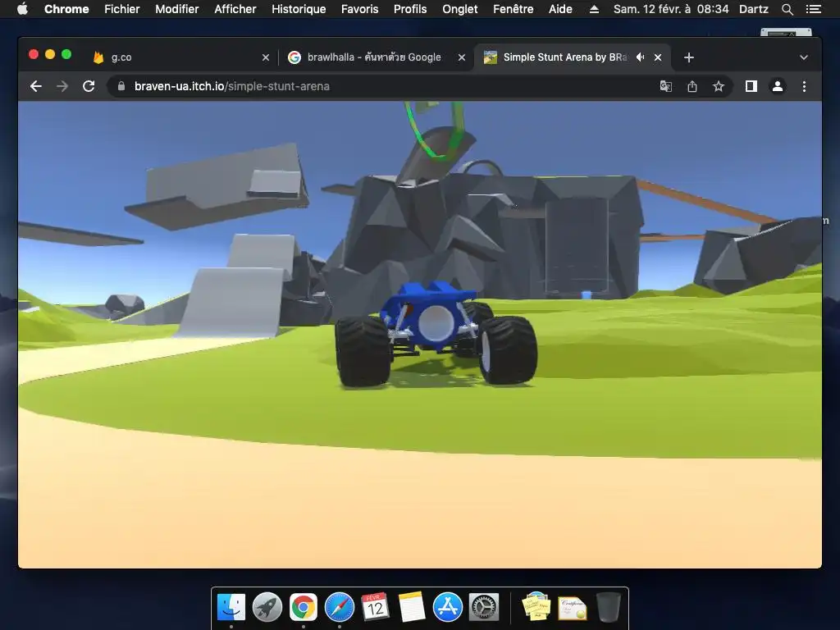Close the g.co tab
This screenshot has height=630, width=840.
(x=266, y=57)
